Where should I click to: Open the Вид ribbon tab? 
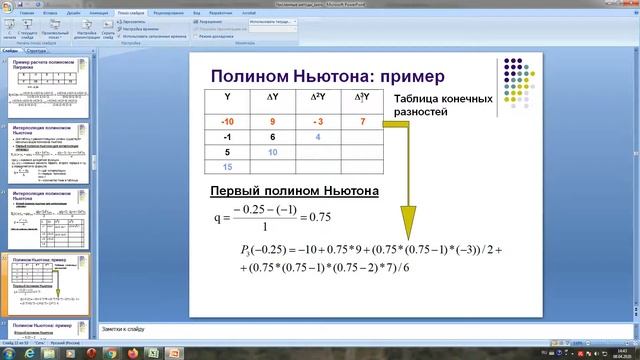pos(196,13)
